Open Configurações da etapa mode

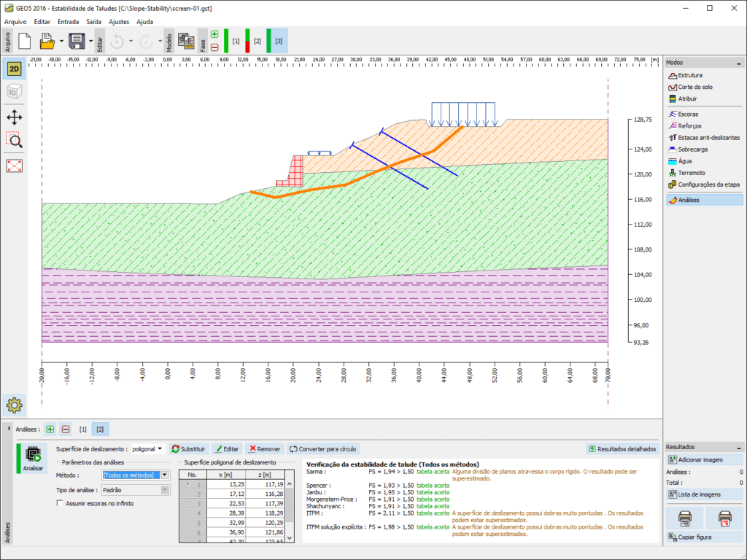pyautogui.click(x=704, y=184)
